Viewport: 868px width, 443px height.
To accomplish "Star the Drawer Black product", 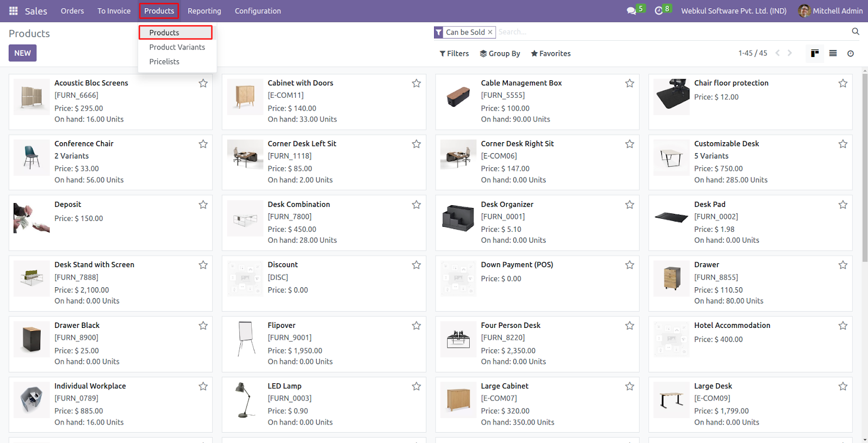I will click(x=203, y=326).
